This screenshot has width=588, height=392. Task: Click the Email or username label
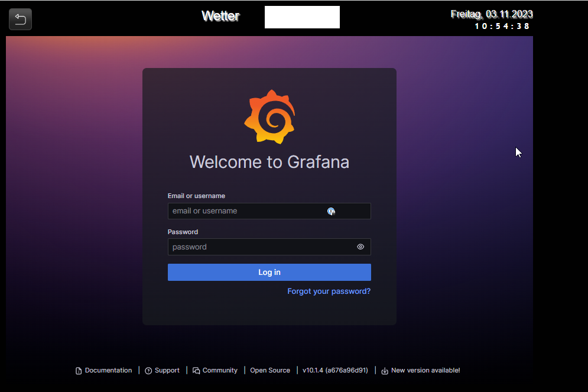pyautogui.click(x=196, y=196)
